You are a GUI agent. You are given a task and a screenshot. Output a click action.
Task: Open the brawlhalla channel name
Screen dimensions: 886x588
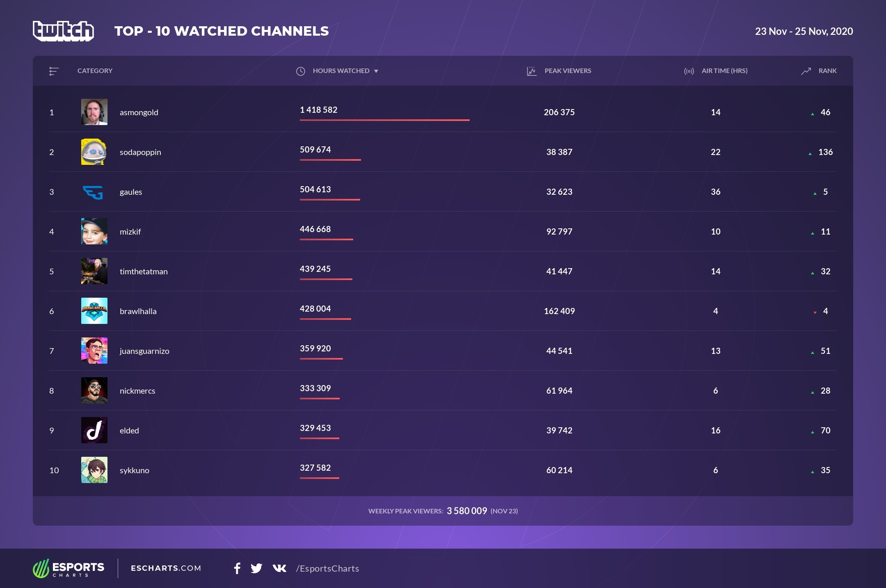pyautogui.click(x=138, y=311)
